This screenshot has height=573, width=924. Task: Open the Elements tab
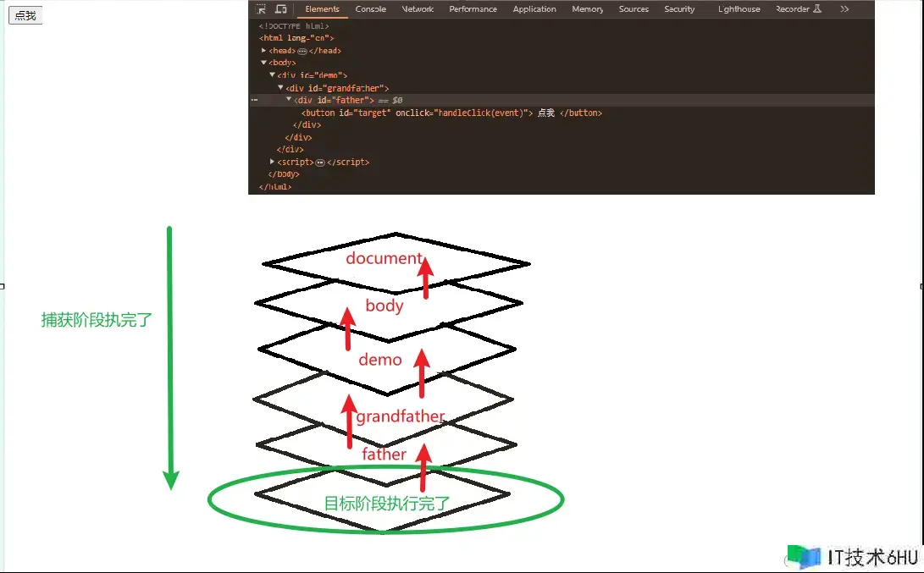pos(322,8)
